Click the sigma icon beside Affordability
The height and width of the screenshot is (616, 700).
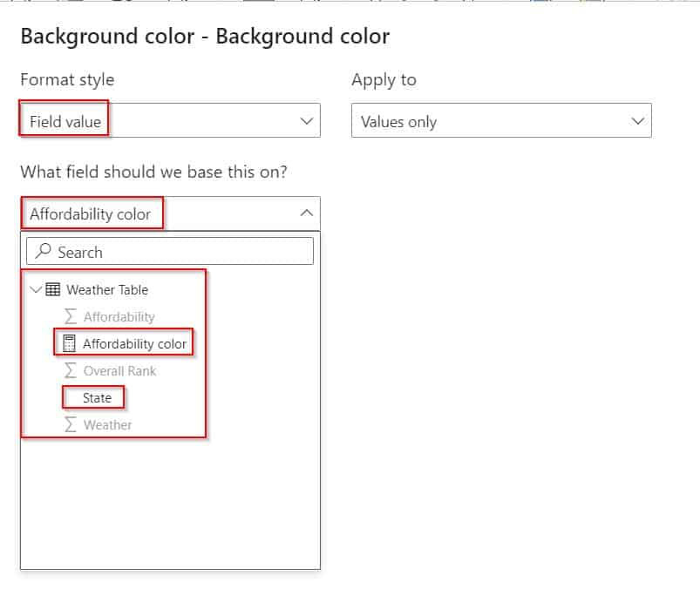point(70,316)
